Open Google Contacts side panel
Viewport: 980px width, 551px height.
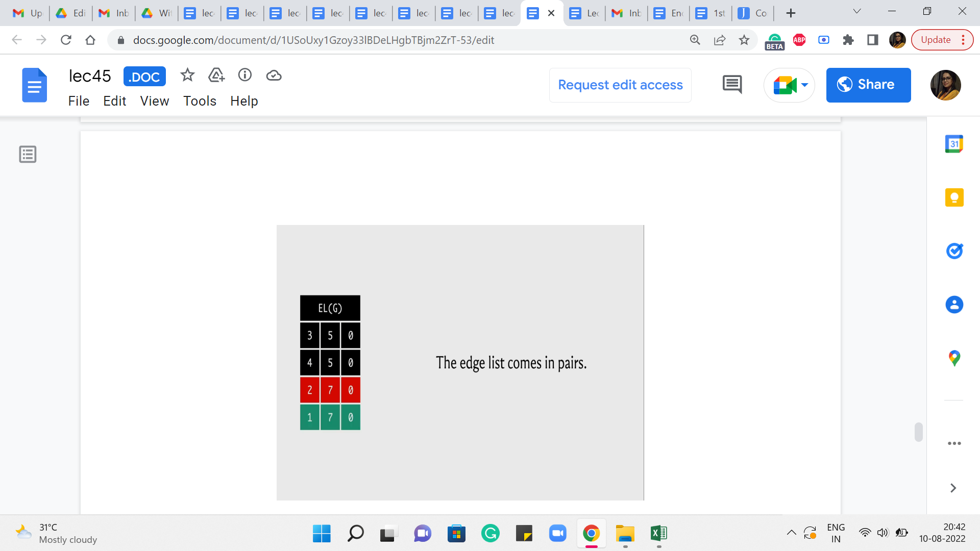pos(954,305)
